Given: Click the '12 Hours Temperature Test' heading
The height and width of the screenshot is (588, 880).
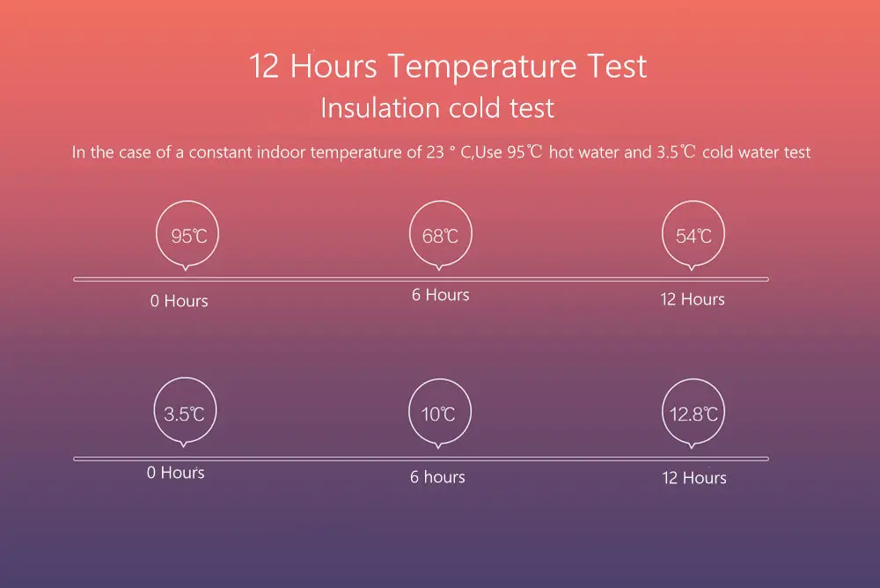Looking at the screenshot, I should tap(447, 66).
